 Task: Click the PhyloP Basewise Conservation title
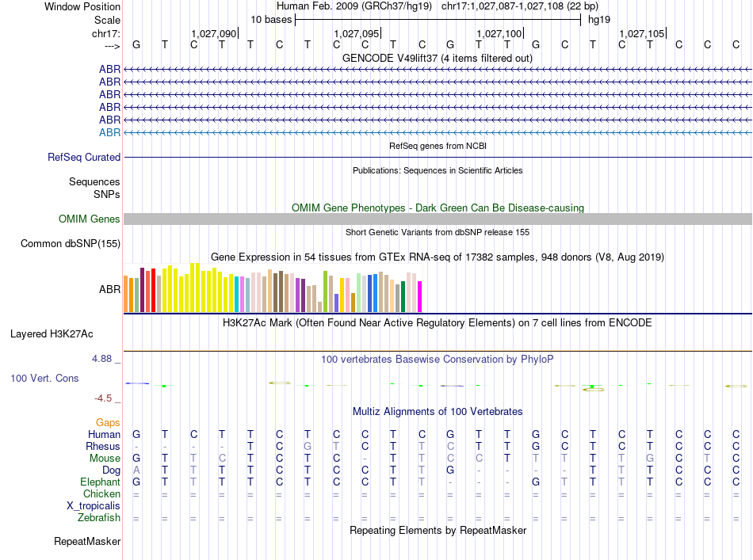[x=437, y=359]
